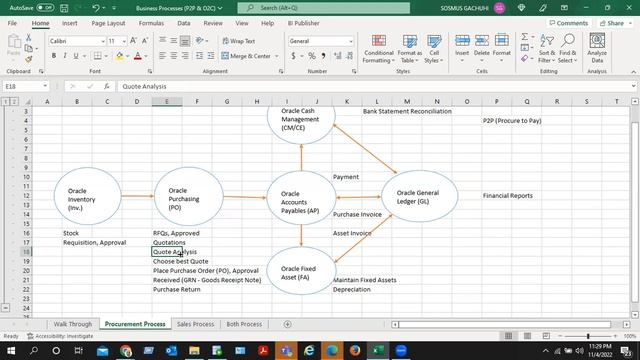Click the Share button
640x360 pixels.
(x=616, y=23)
